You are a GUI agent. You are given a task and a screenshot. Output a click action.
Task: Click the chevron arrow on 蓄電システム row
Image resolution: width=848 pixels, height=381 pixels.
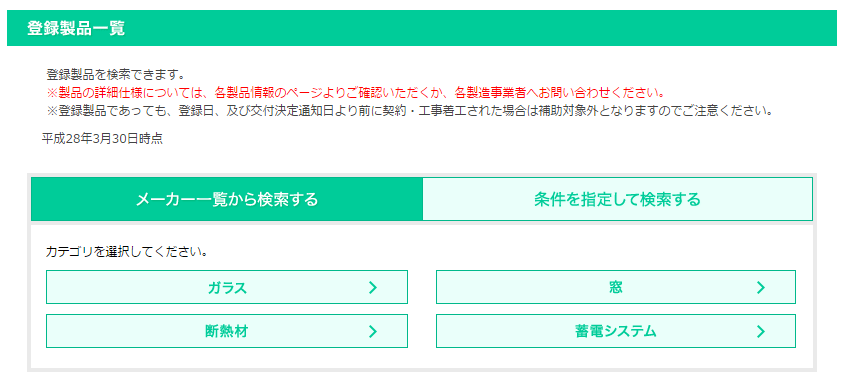click(761, 331)
